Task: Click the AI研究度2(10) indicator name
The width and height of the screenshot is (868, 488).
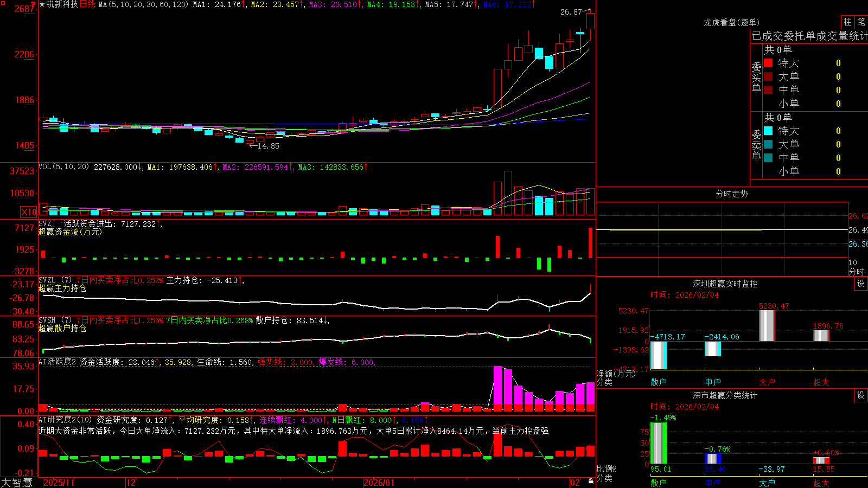Action: [65, 420]
